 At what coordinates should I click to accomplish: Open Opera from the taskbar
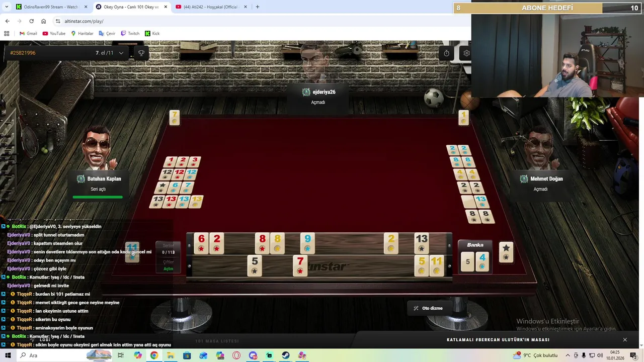tap(236, 355)
